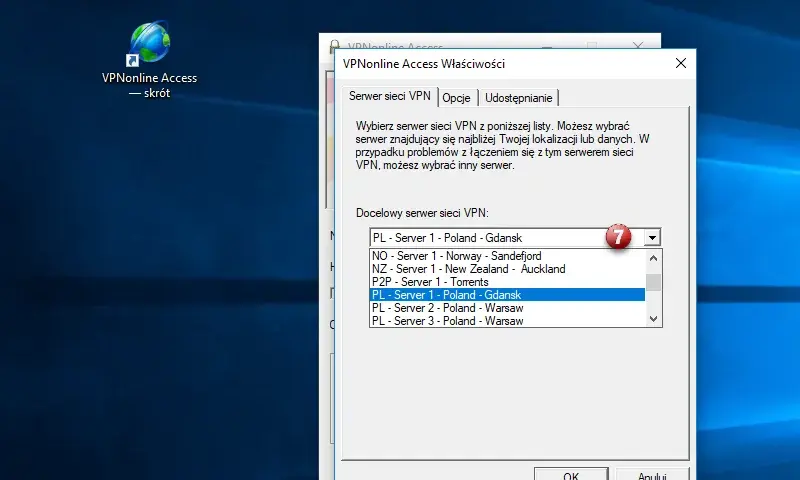Image resolution: width=800 pixels, height=480 pixels.
Task: Pick PL - Server 3 - Poland - Warsaw
Action: 507,321
